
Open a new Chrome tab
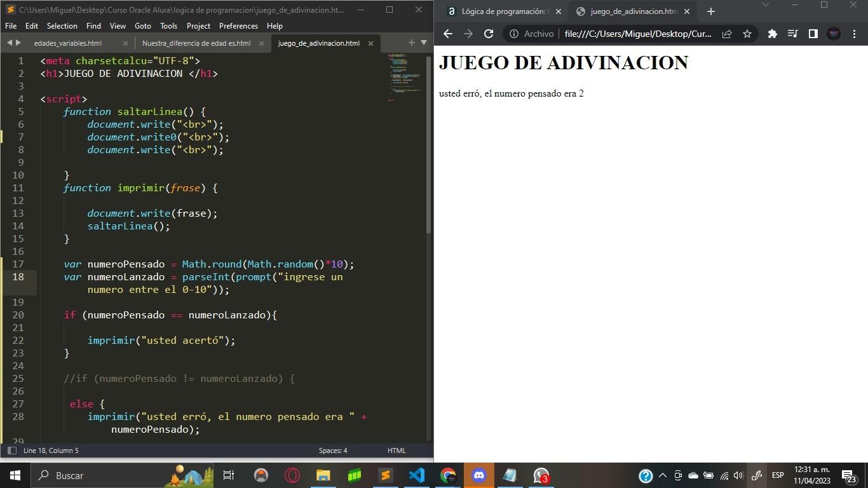click(711, 11)
